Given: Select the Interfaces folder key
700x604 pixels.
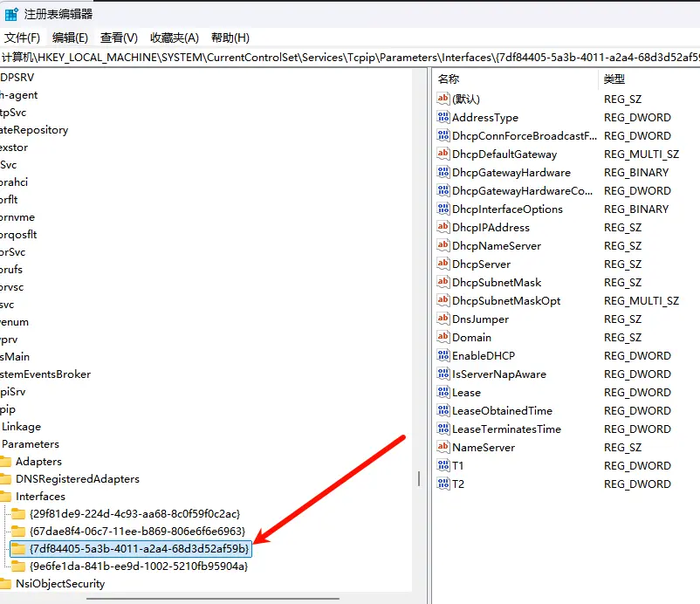Looking at the screenshot, I should (x=40, y=496).
